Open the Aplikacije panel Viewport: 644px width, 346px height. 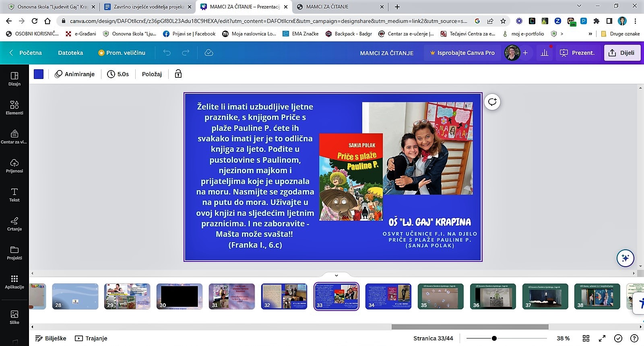(x=14, y=282)
